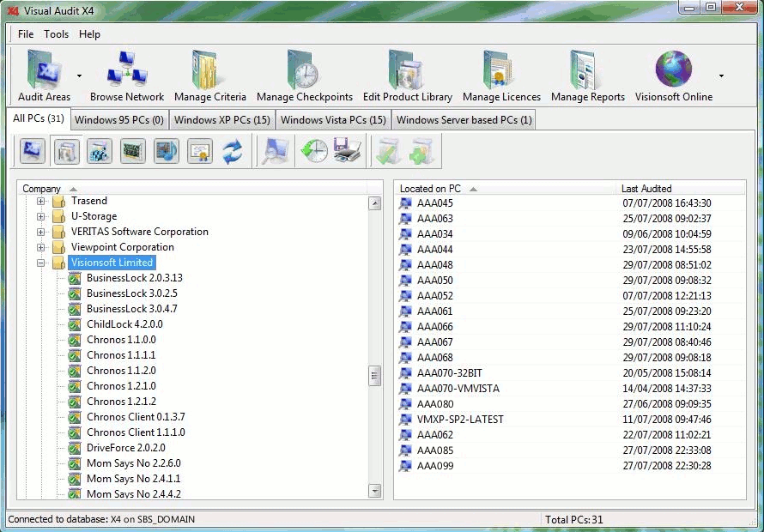The image size is (764, 532).
Task: Select the blue cubes components view icon
Action: [x=100, y=151]
